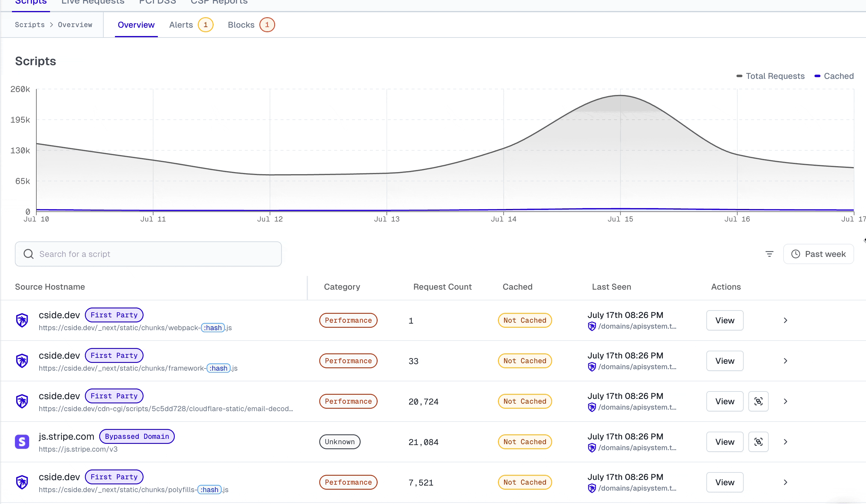Viewport: 866px width, 504px height.
Task: Switch to the Blocks tab
Action: coord(241,25)
